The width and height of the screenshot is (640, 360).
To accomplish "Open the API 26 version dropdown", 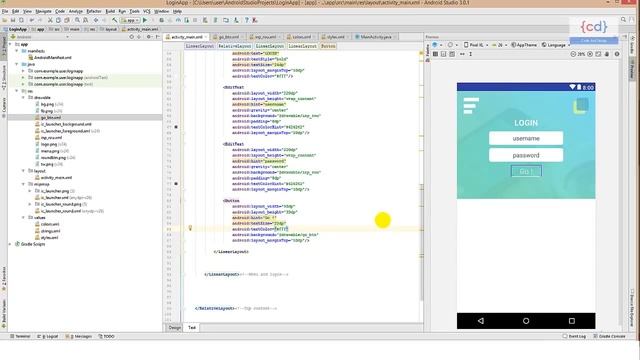I will (x=499, y=45).
